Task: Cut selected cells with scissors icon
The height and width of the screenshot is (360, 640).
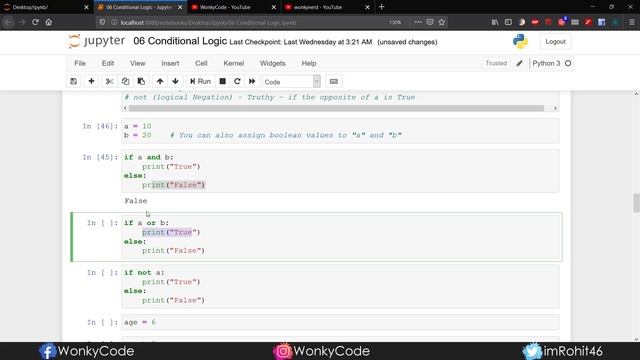Action: point(109,81)
